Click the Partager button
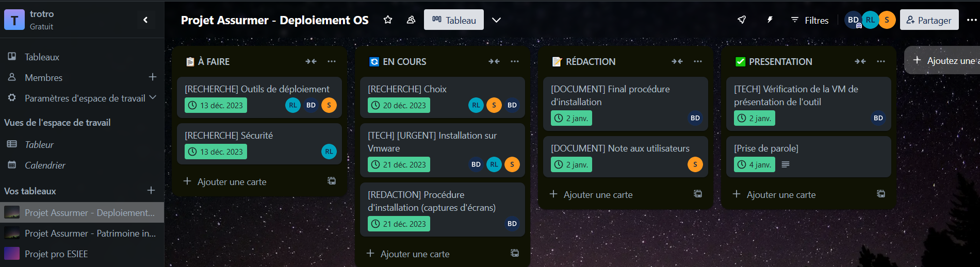This screenshot has width=980, height=267. point(929,20)
